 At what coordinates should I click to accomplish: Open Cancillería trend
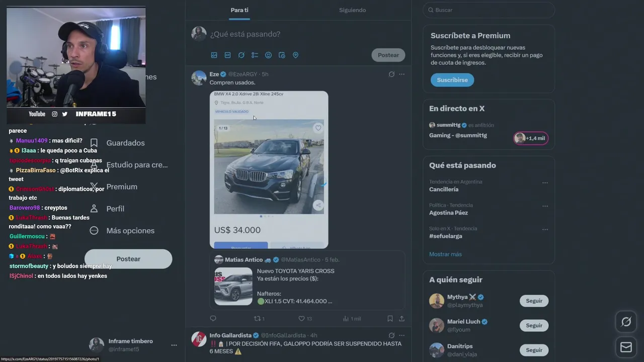(x=444, y=190)
